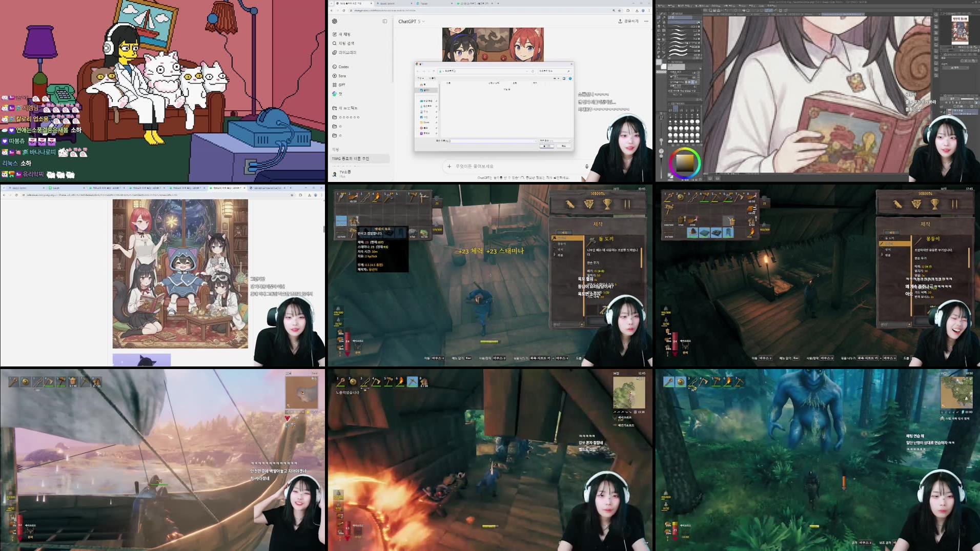Image resolution: width=980 pixels, height=551 pixels.
Task: Start a new chat via 새 채팅
Action: coord(341,34)
